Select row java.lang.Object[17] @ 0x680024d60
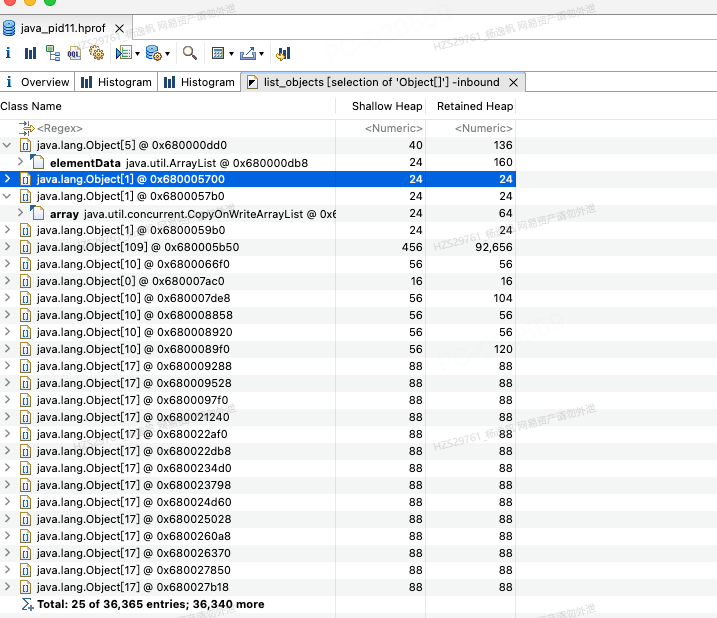This screenshot has width=717, height=618. click(x=258, y=502)
